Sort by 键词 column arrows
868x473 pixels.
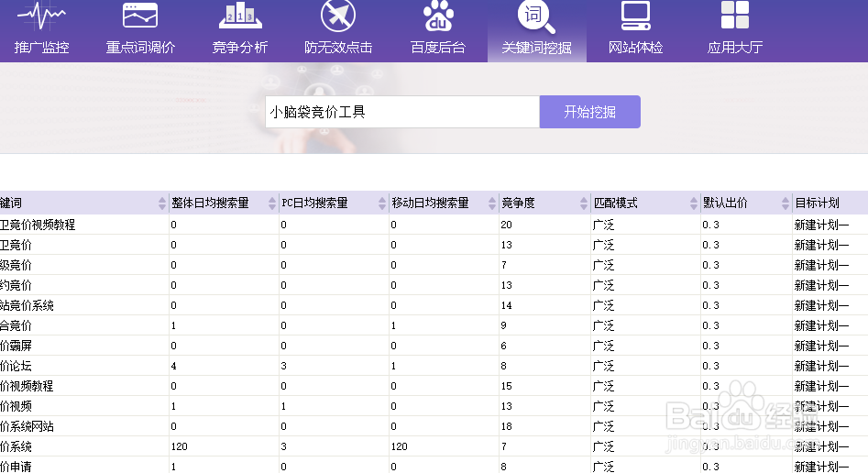(x=161, y=203)
